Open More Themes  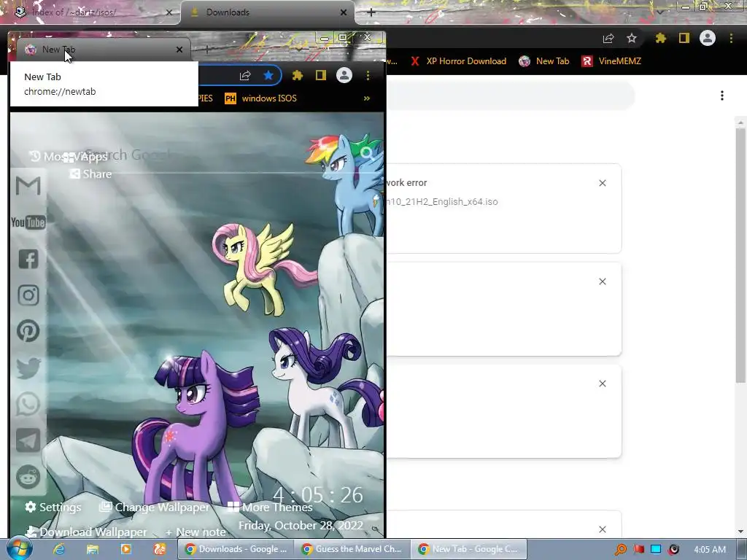click(270, 507)
